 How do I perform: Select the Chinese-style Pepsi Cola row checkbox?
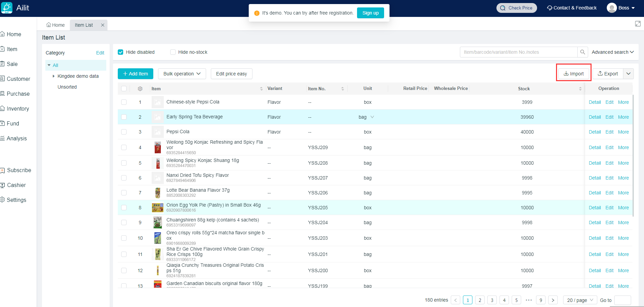pyautogui.click(x=124, y=102)
